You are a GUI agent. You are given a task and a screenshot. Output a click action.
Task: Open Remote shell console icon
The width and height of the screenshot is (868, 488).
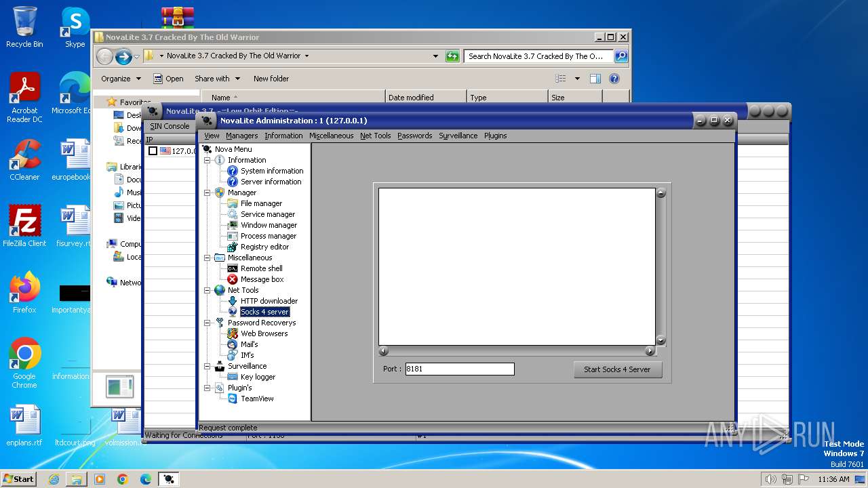233,268
